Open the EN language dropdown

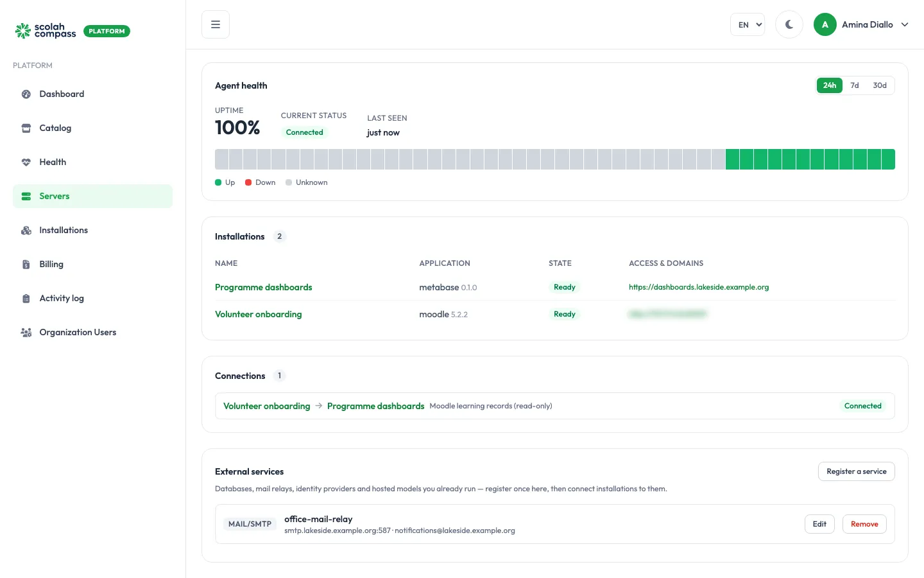748,24
